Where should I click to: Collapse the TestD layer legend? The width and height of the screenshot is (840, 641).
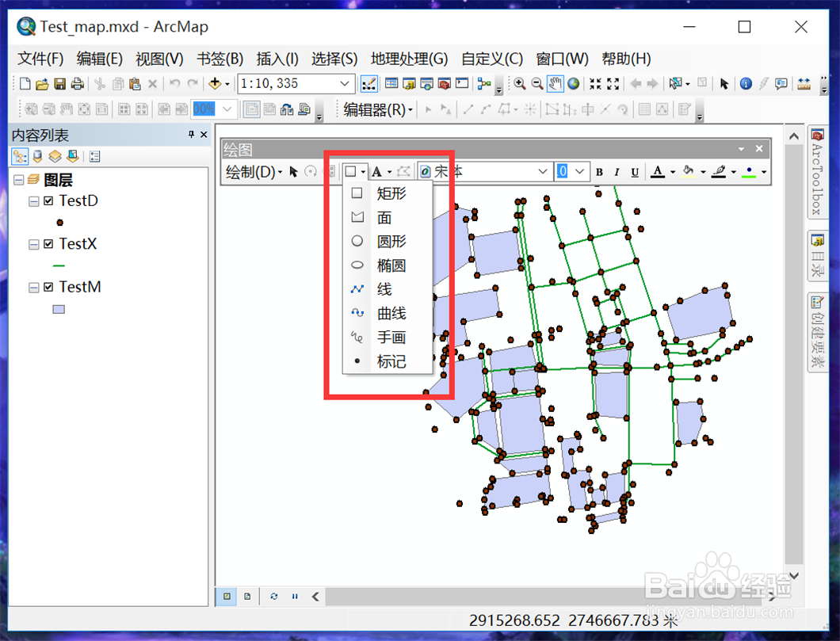click(33, 201)
